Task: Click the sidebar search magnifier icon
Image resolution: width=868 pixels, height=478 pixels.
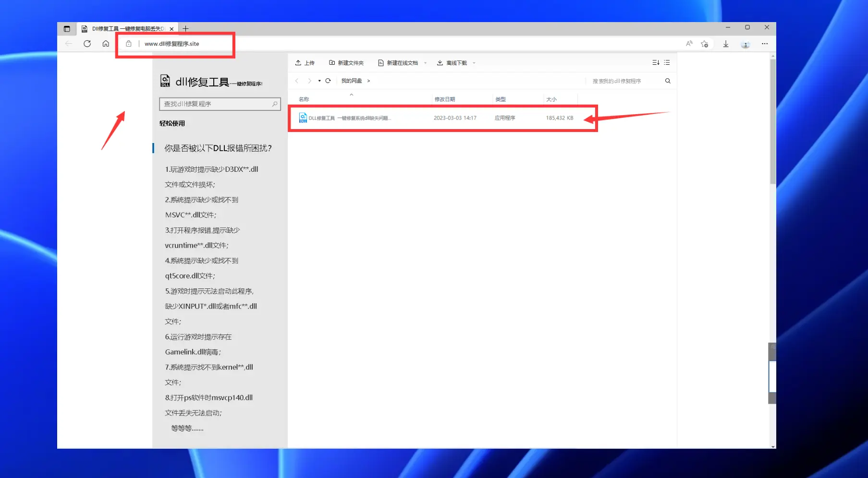Action: [x=275, y=104]
